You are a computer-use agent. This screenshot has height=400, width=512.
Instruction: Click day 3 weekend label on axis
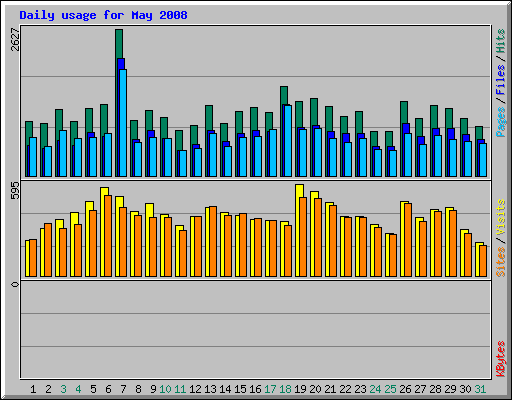point(63,389)
